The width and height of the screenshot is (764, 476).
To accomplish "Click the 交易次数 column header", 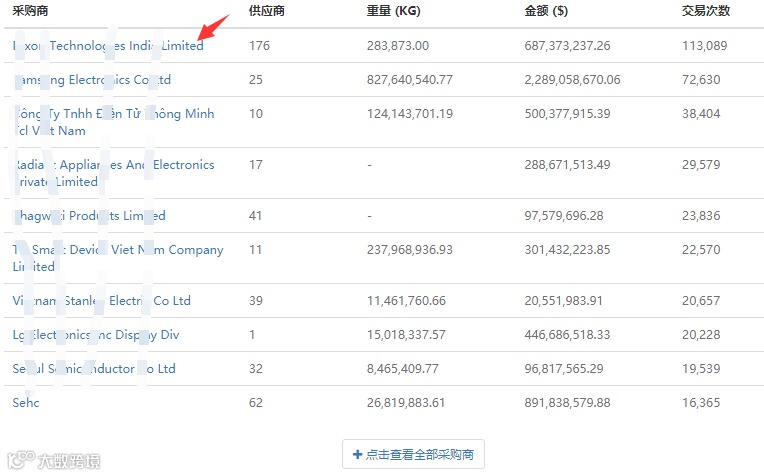I will [706, 11].
